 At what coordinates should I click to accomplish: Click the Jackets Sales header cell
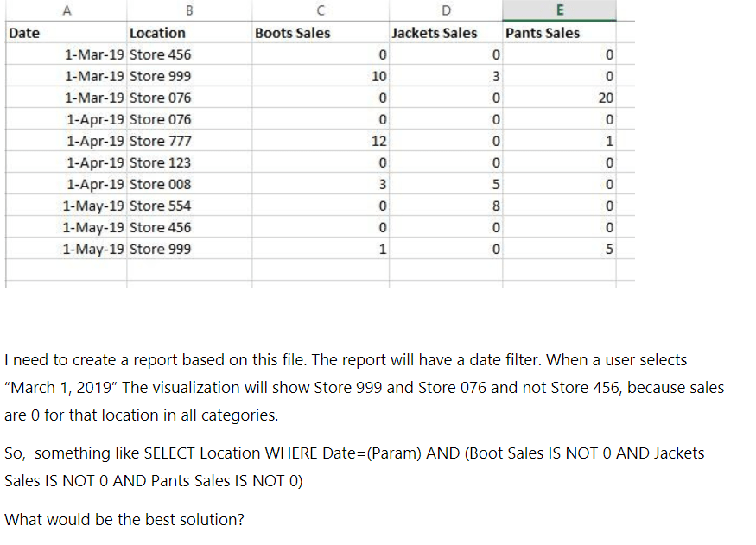tap(434, 33)
